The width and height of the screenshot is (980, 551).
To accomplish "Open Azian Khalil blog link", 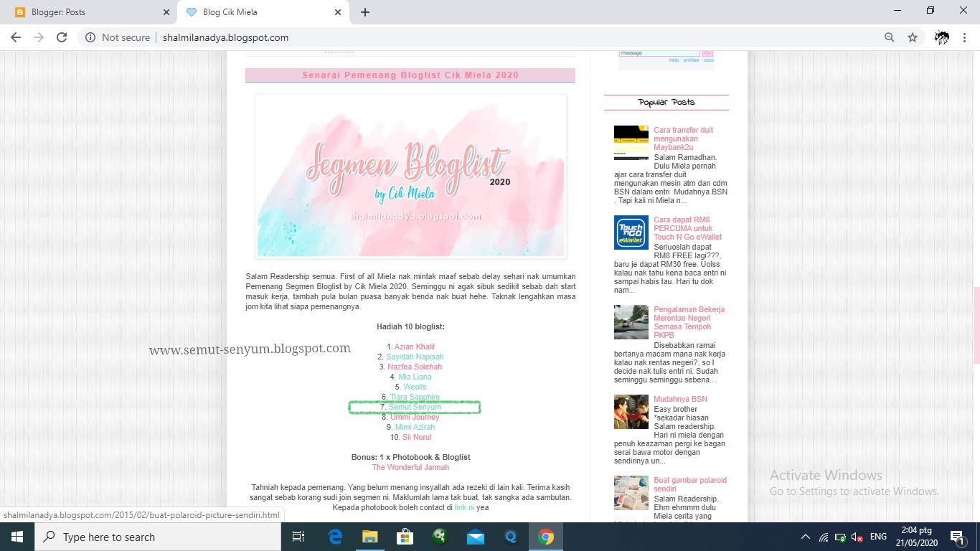I will click(x=415, y=347).
